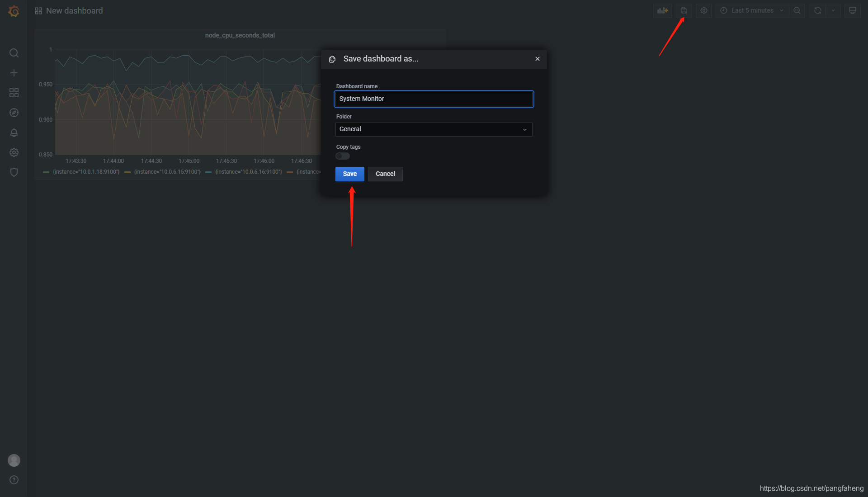This screenshot has width=868, height=497.
Task: Open the Explore compass icon
Action: (x=14, y=113)
